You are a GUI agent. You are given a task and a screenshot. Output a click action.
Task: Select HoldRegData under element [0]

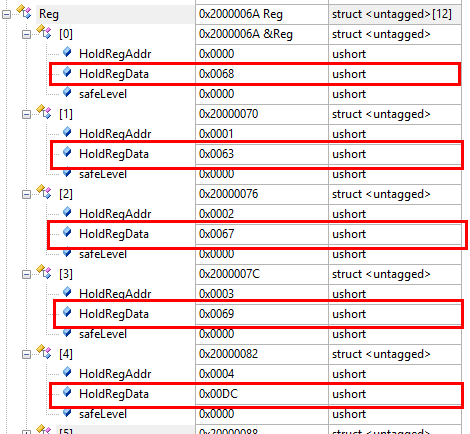[114, 74]
